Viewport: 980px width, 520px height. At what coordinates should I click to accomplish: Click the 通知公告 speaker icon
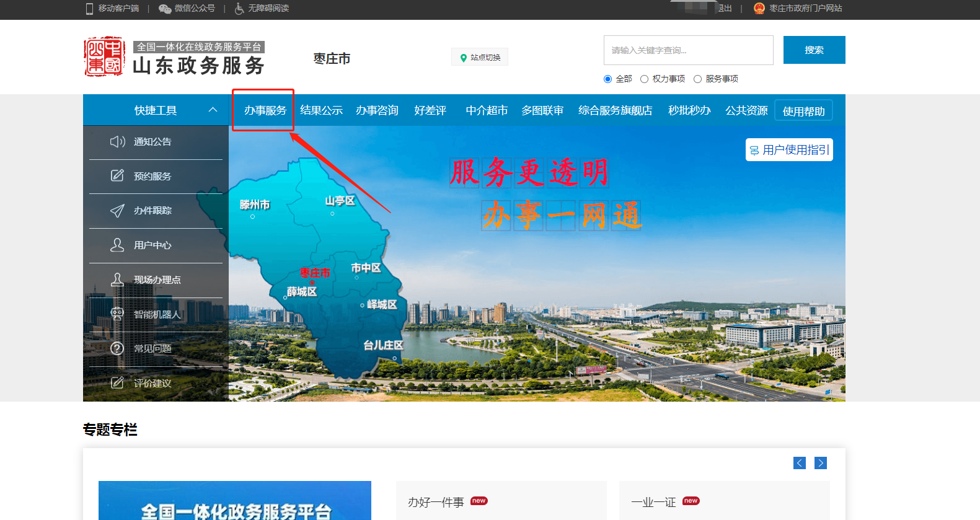117,142
